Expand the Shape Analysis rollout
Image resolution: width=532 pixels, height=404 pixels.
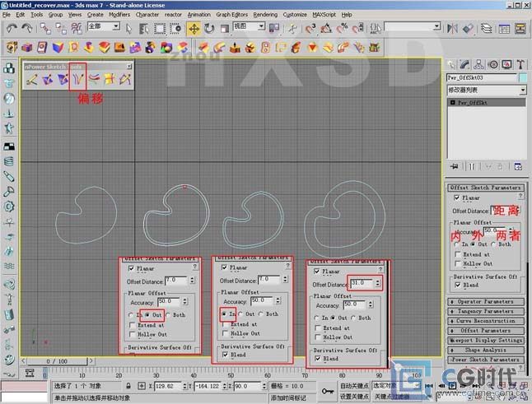tap(486, 350)
